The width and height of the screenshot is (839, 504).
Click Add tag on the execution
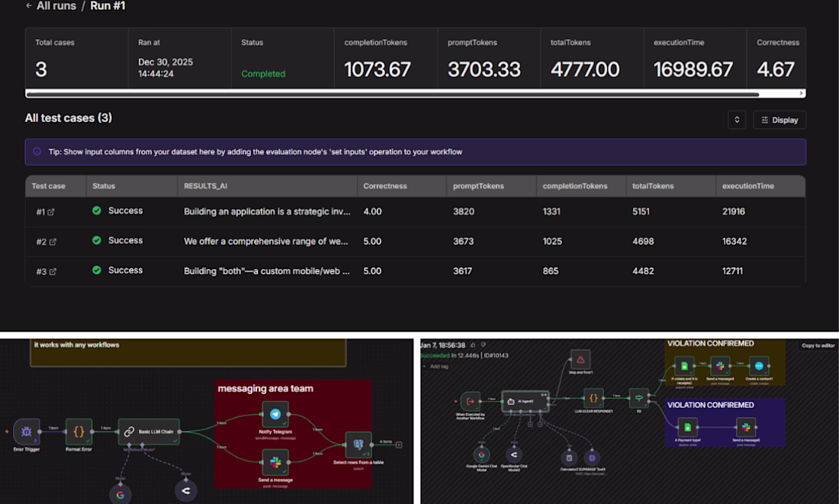[x=436, y=367]
